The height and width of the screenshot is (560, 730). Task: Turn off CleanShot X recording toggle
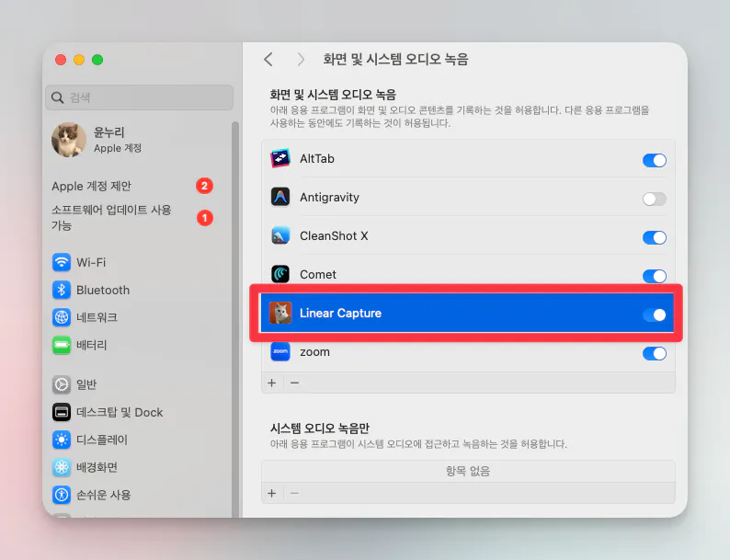click(x=654, y=237)
